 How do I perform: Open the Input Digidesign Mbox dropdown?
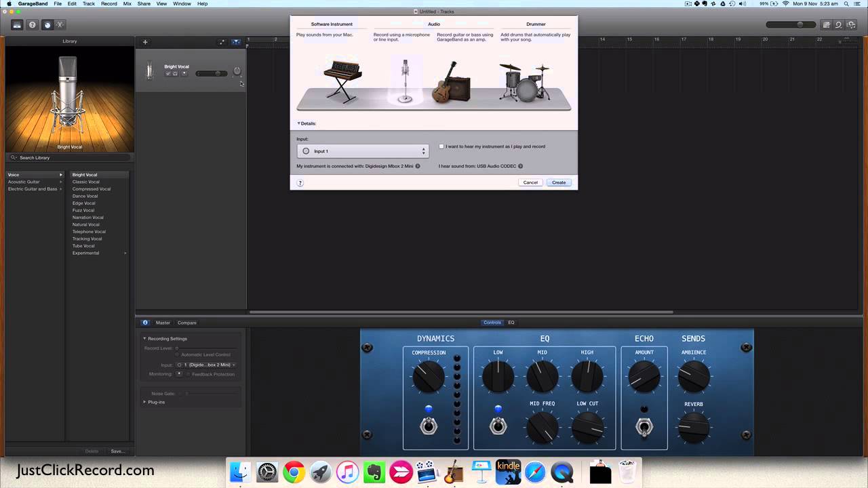point(206,365)
